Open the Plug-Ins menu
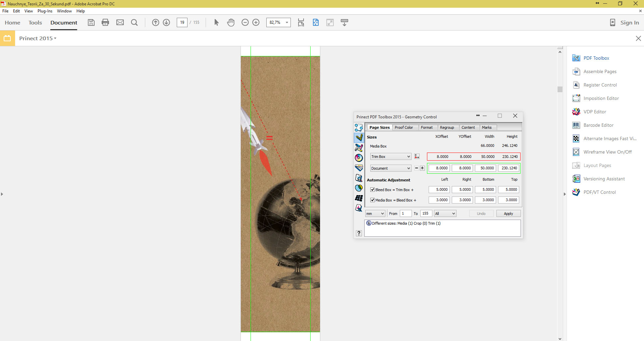Image resolution: width=644 pixels, height=341 pixels. coord(45,11)
